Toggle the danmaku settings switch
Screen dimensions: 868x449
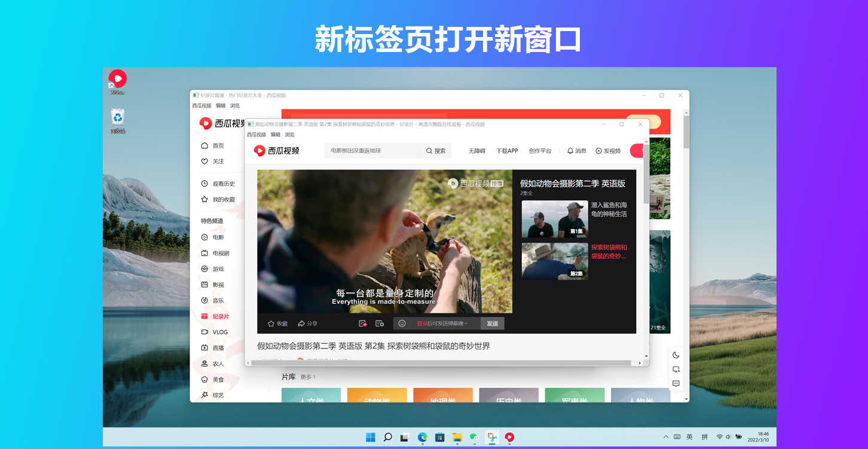(380, 323)
